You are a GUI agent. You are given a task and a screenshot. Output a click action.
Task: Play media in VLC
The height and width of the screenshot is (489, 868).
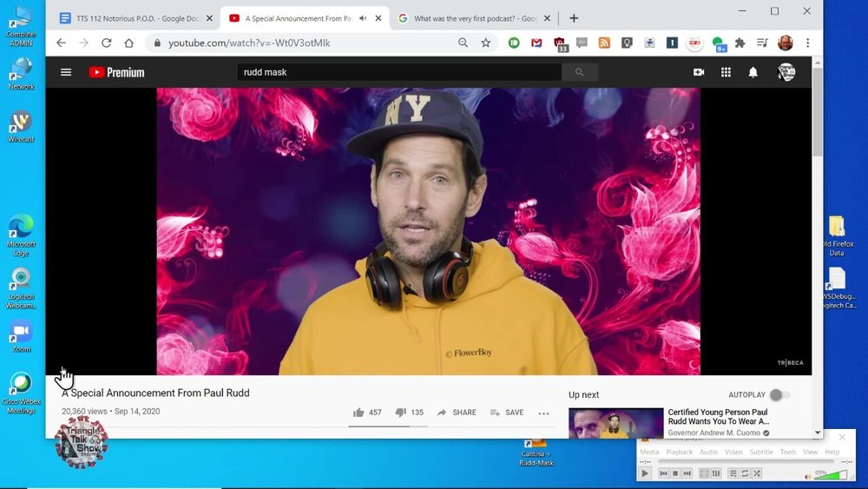click(x=645, y=473)
